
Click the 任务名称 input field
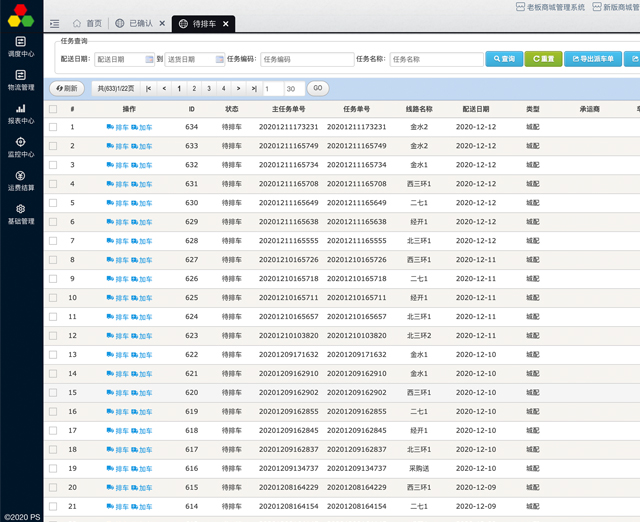pos(435,59)
